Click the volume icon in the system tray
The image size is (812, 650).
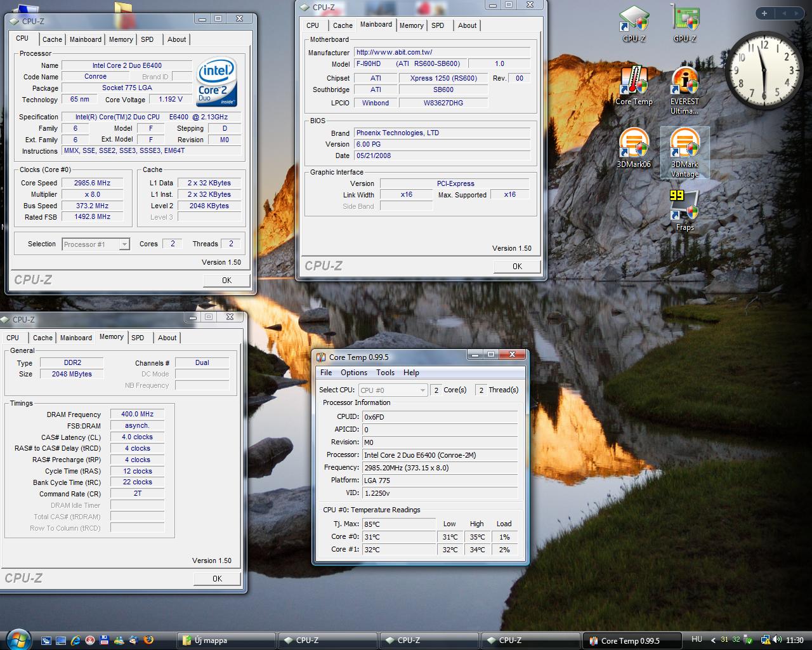point(777,640)
